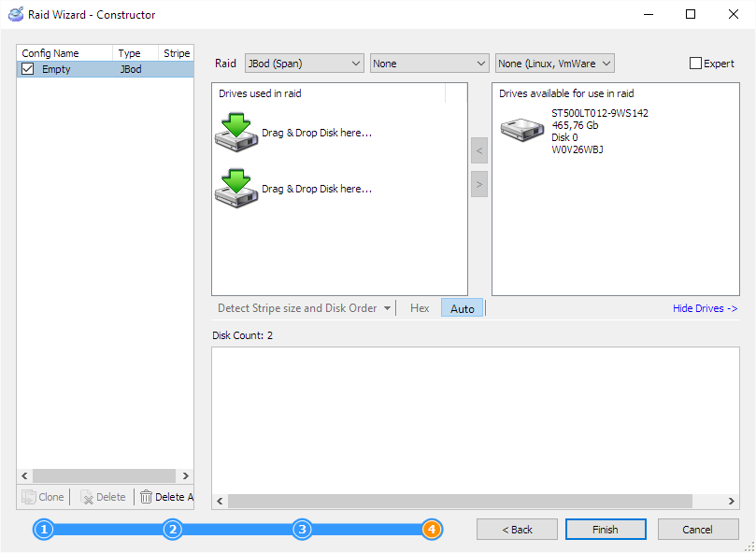Click the JBod type cell in config list
Screen dimensions: 756x553
[131, 69]
